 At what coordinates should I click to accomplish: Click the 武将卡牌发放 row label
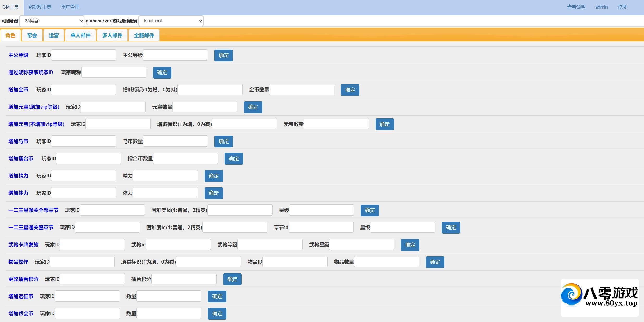point(23,245)
